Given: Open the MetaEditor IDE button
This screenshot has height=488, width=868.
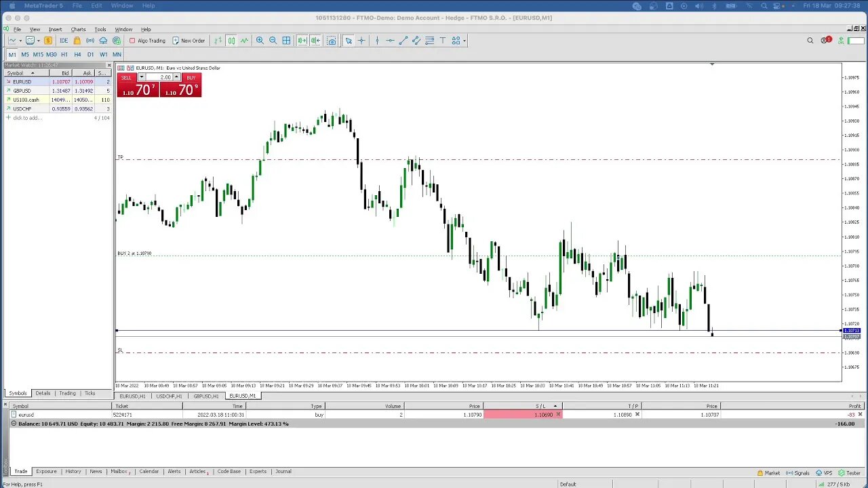Looking at the screenshot, I should 64,41.
